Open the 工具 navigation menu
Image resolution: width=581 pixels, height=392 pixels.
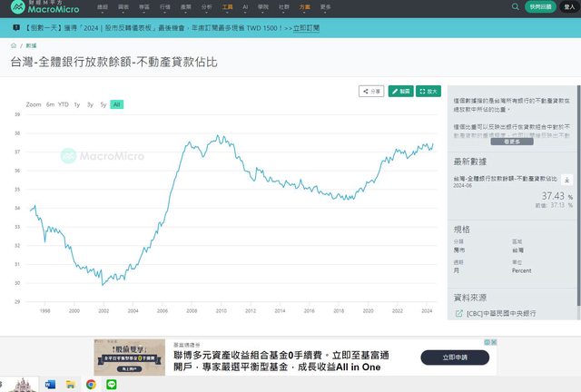(227, 6)
